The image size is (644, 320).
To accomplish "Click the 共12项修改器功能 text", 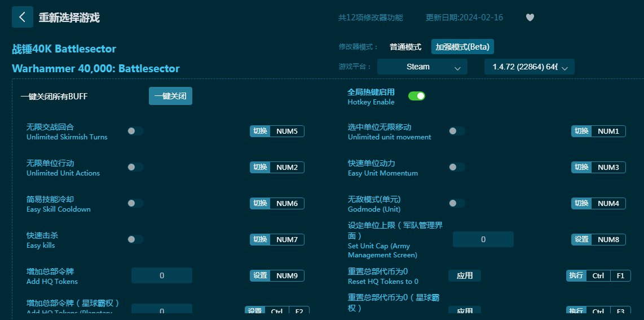I will click(370, 17).
